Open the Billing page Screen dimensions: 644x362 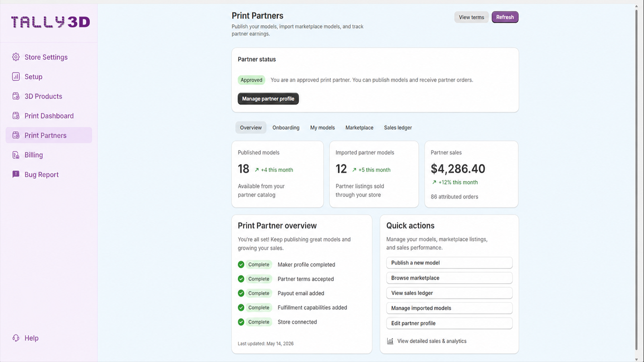(49, 155)
